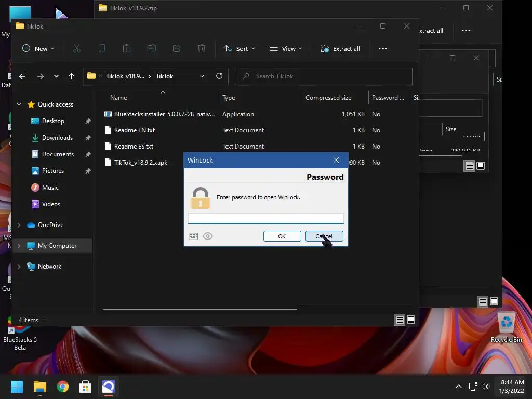Click WinLock app icon on taskbar

(109, 387)
